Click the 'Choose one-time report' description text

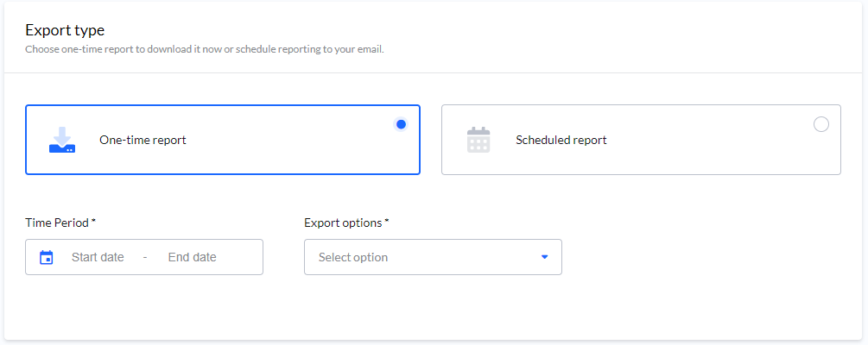click(x=204, y=49)
